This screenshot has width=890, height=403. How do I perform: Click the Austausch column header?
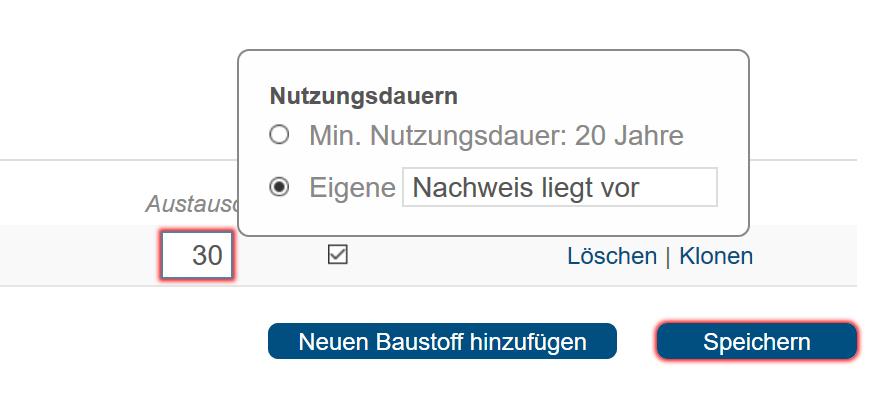[x=192, y=204]
